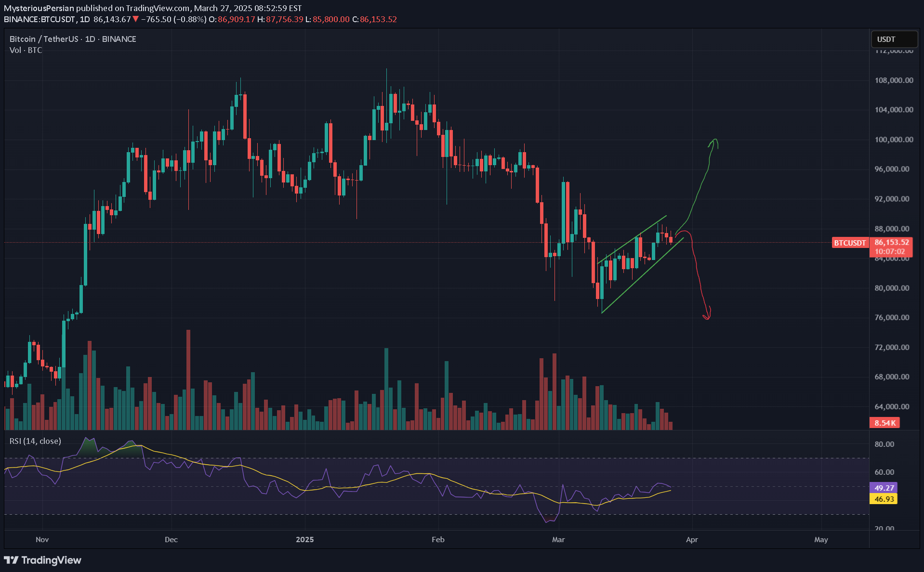Select the RSI (14, close) indicator label
The width and height of the screenshot is (924, 572).
click(x=35, y=441)
